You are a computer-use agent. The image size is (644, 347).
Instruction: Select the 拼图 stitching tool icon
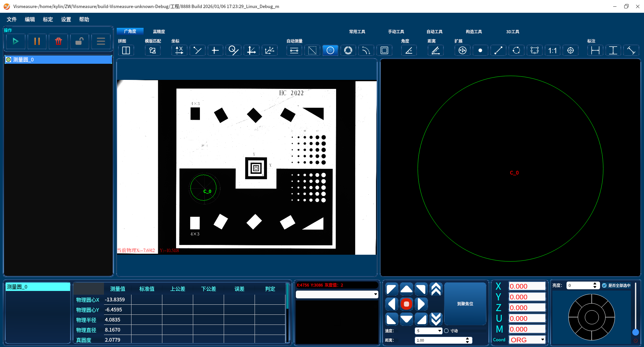[126, 51]
